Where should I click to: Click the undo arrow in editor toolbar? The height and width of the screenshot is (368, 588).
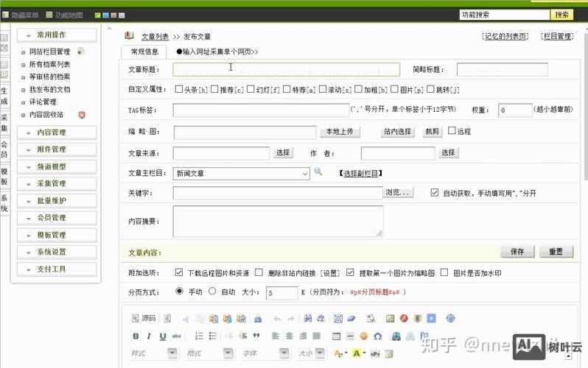tap(277, 319)
